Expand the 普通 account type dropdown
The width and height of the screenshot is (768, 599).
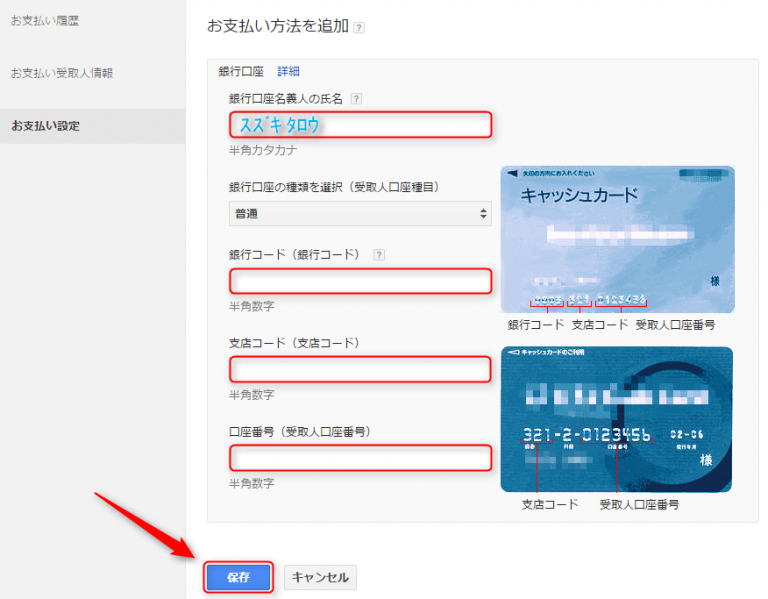pyautogui.click(x=360, y=213)
